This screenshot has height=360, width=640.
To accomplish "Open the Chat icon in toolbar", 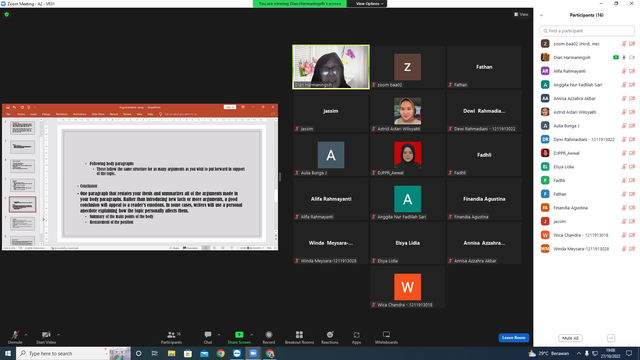I will [208, 335].
